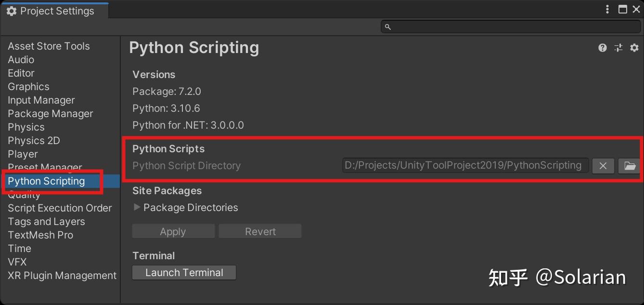The height and width of the screenshot is (305, 644).
Task: Click the Revert button
Action: (x=260, y=231)
